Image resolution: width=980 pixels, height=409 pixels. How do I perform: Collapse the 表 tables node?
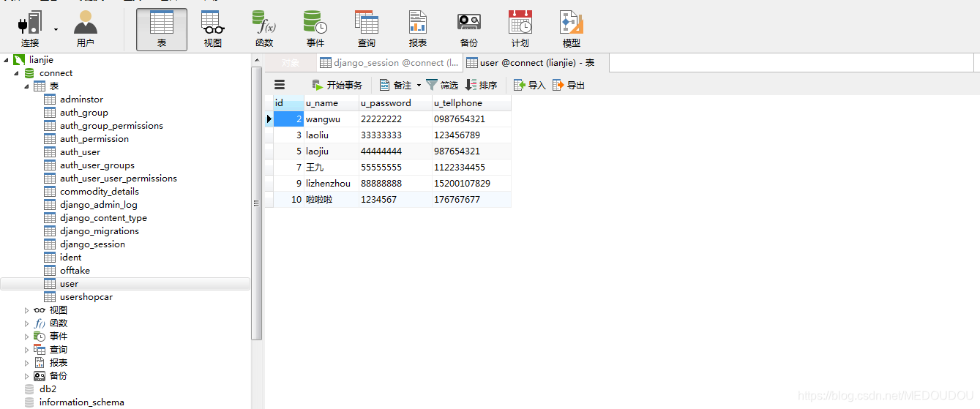pos(26,86)
